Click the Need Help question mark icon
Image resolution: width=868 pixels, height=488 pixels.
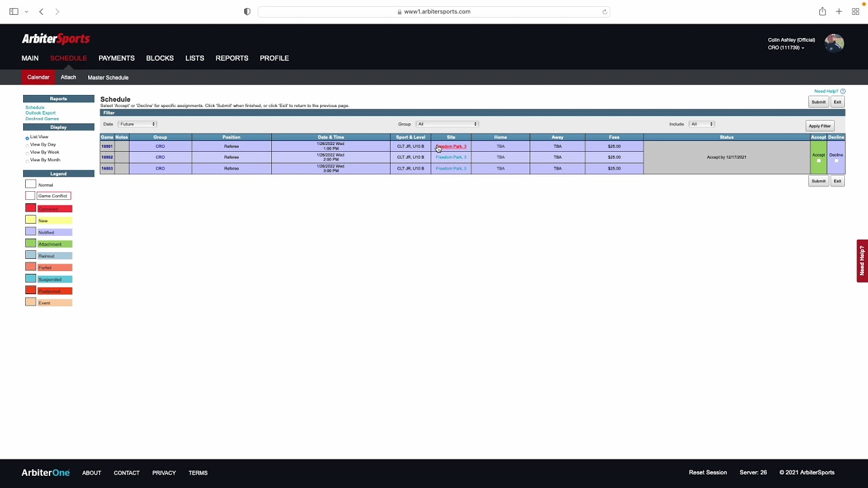click(843, 91)
